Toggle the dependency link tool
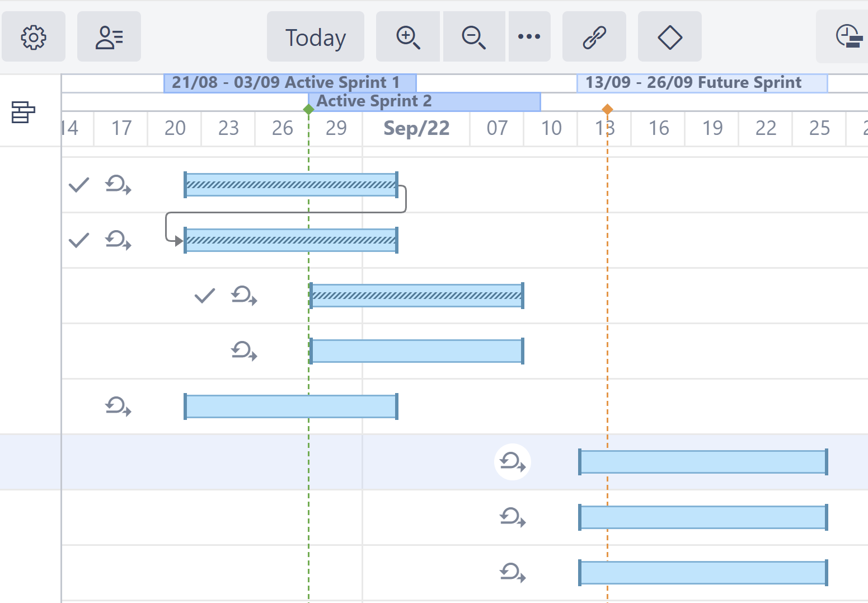The height and width of the screenshot is (603, 868). (594, 38)
